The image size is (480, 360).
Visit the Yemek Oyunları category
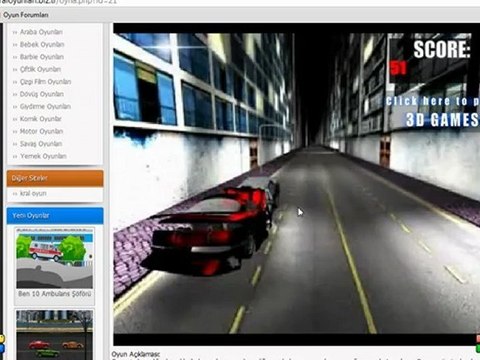coord(43,156)
